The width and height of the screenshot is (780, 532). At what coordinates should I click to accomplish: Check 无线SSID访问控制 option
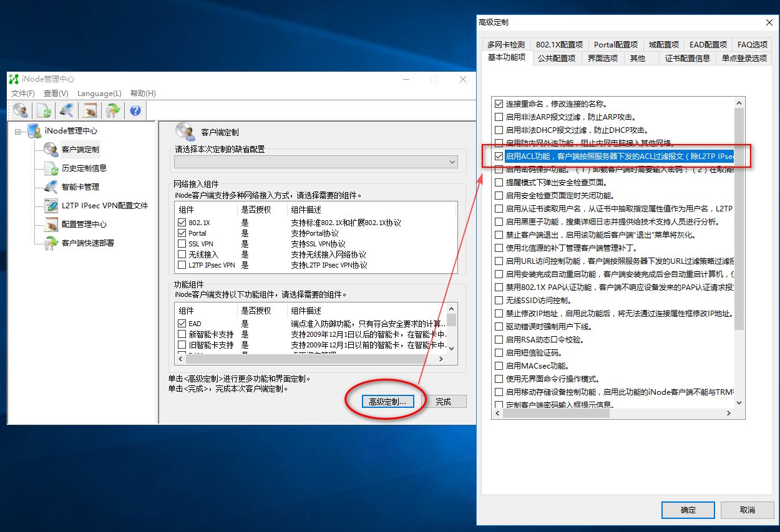click(x=499, y=300)
